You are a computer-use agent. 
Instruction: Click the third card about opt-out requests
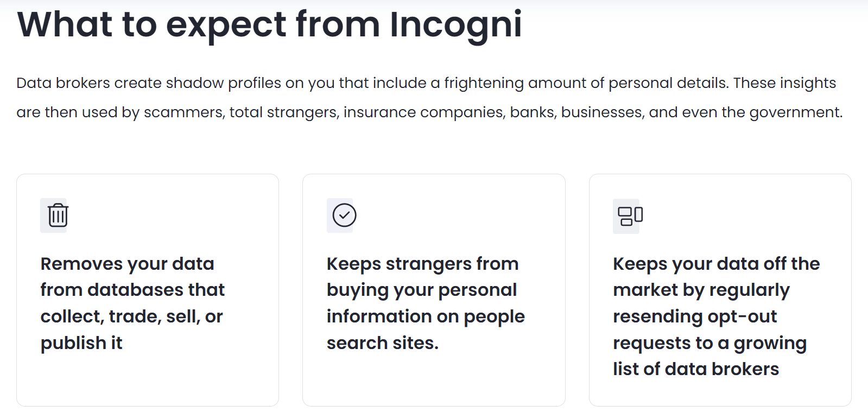(x=720, y=290)
